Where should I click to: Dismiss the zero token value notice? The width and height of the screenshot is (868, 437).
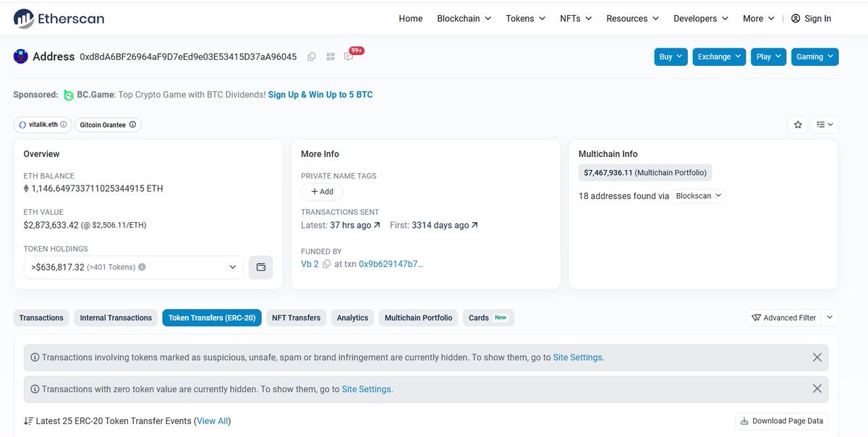coord(817,389)
